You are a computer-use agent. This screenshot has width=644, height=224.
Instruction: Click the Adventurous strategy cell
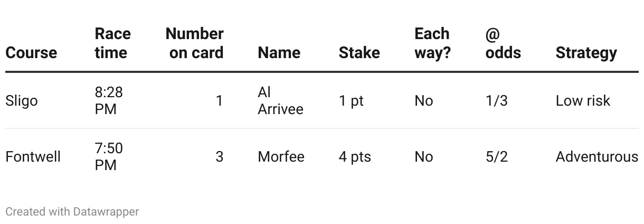597,157
